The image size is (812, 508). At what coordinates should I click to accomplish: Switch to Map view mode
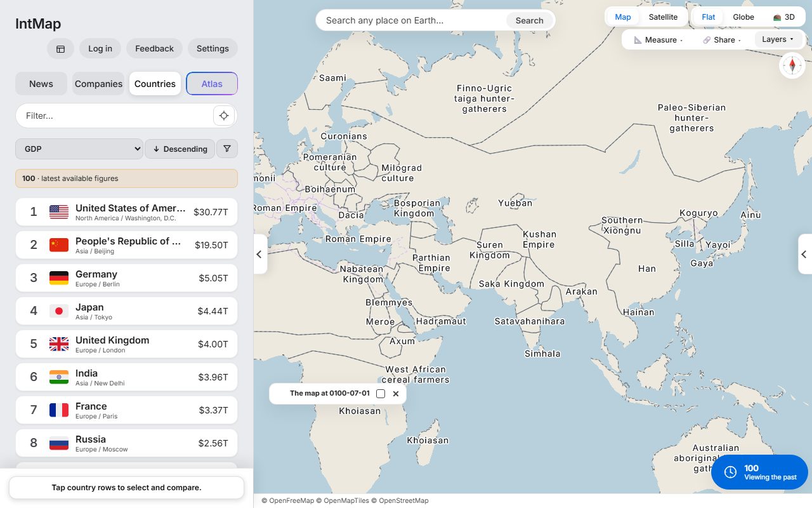[623, 17]
